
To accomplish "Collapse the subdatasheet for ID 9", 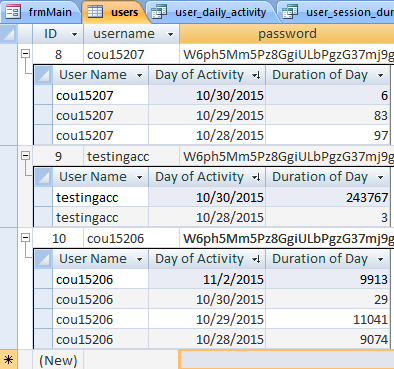I will pyautogui.click(x=25, y=155).
